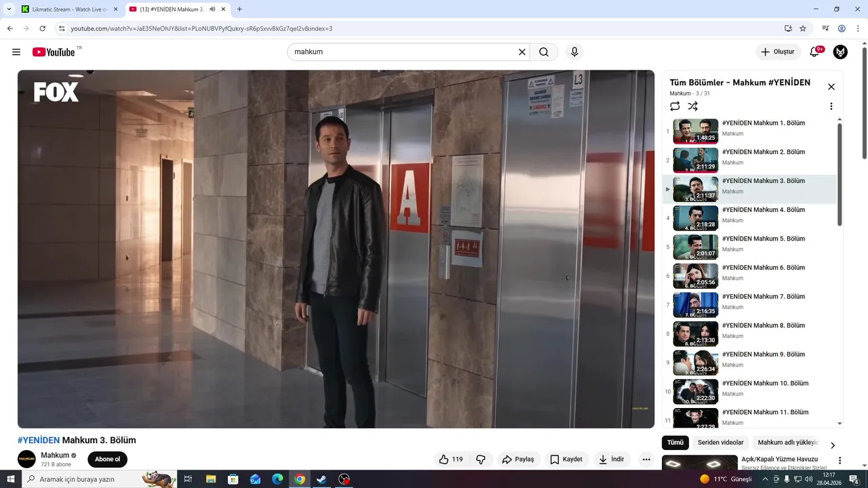This screenshot has height=488, width=868.
Task: Select #YENİDEN Mahkum 7. Bölüm title
Action: coord(764,297)
